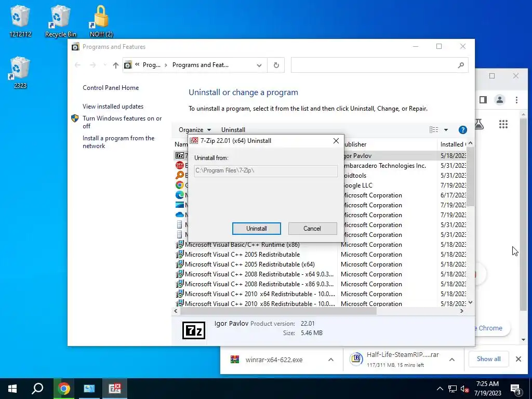Toggle Chrome side panel icon
The width and height of the screenshot is (532, 399).
point(483,100)
